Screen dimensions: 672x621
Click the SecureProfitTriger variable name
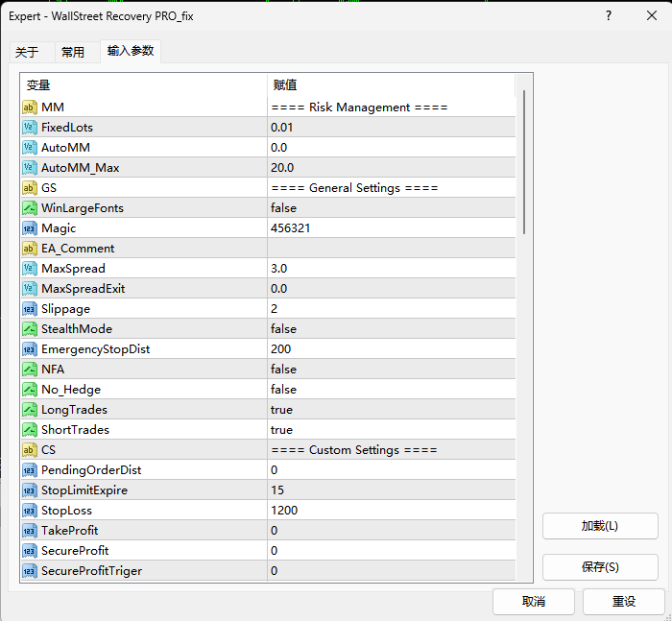pyautogui.click(x=92, y=571)
